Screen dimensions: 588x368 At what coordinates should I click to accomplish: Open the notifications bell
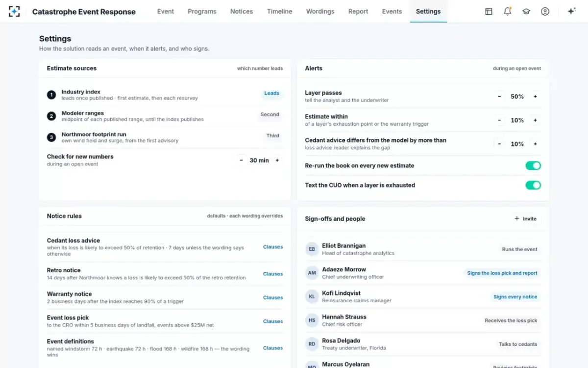click(507, 11)
